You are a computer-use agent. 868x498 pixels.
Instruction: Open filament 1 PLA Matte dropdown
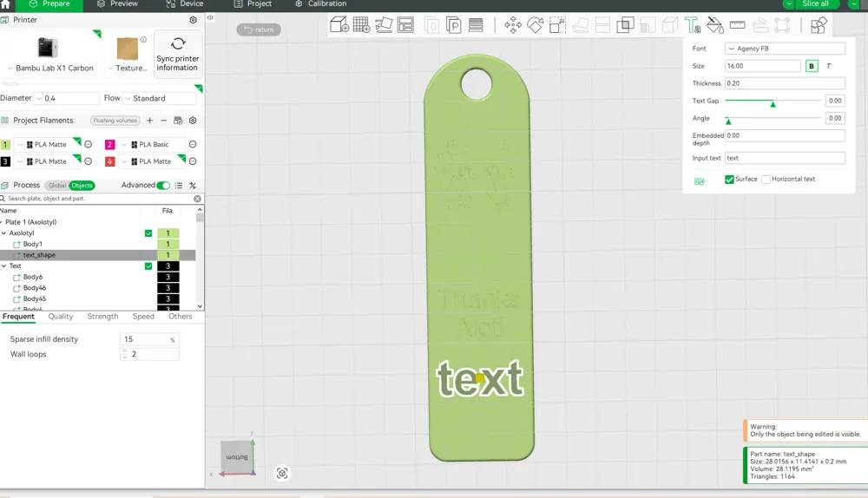pos(47,144)
